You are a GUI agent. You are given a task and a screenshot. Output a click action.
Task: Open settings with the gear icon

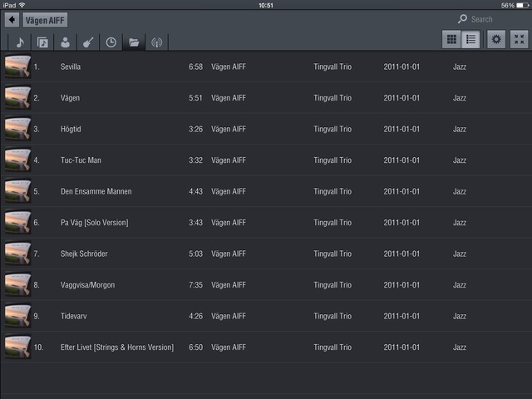496,39
